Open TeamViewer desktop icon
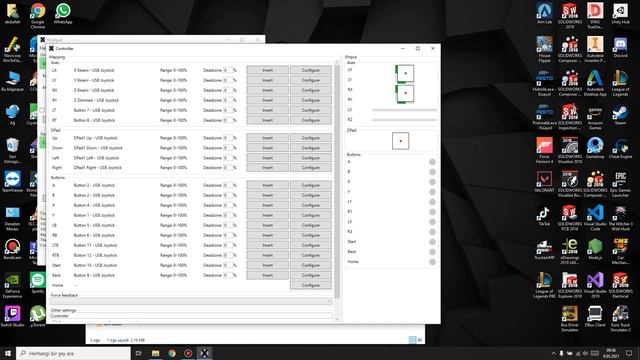Viewport: 640px width, 360px height. [x=12, y=182]
